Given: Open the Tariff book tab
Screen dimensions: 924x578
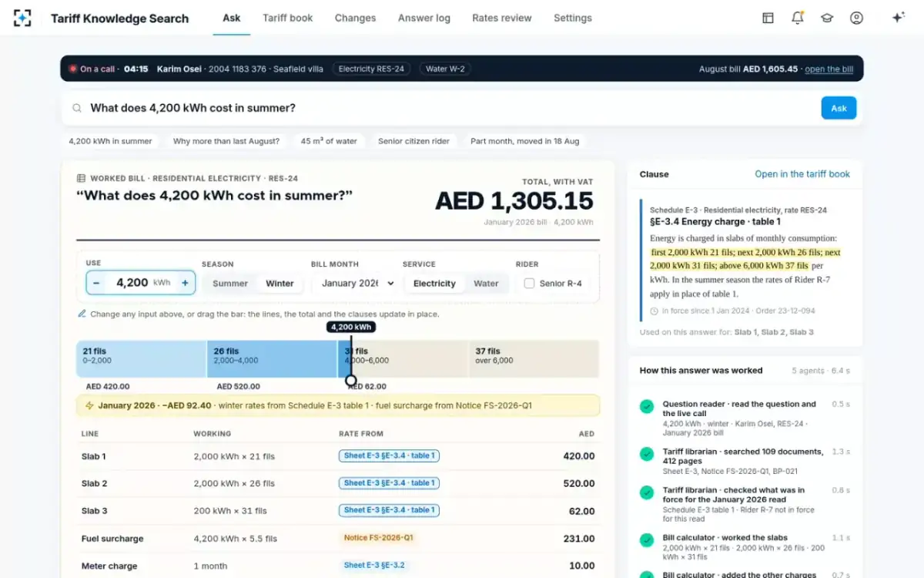Looking at the screenshot, I should click(288, 18).
